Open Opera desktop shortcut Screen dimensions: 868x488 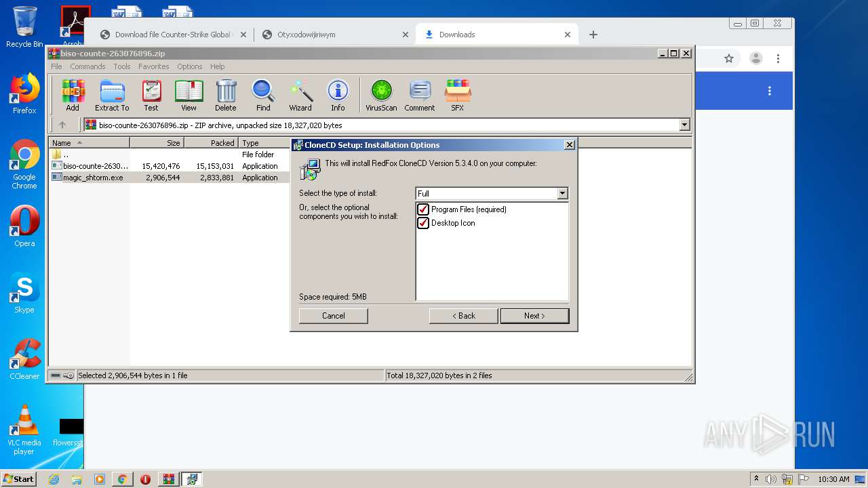(x=24, y=227)
